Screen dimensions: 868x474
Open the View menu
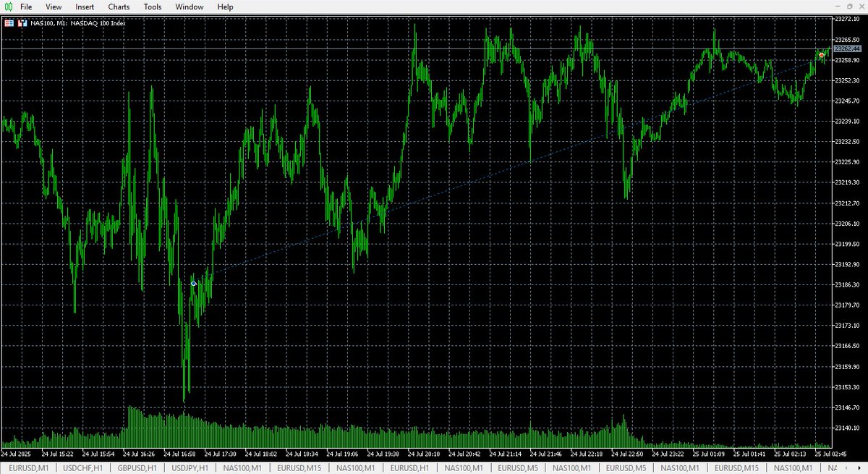(54, 7)
